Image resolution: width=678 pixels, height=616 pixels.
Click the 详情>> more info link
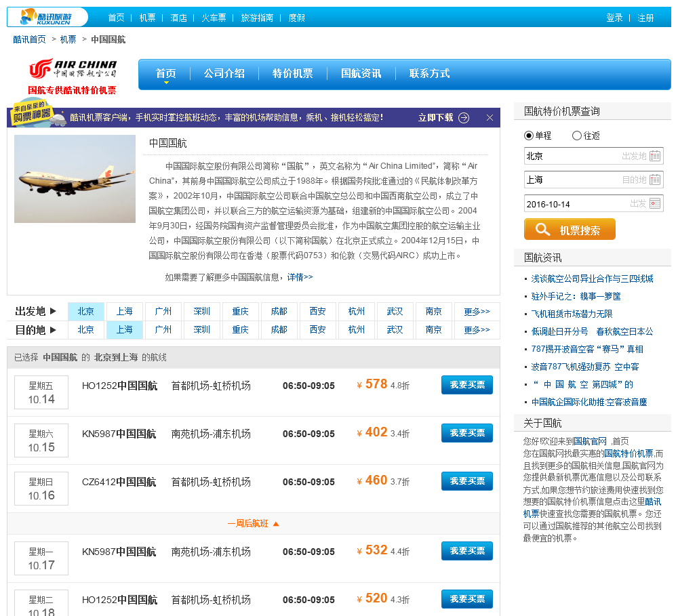[300, 277]
